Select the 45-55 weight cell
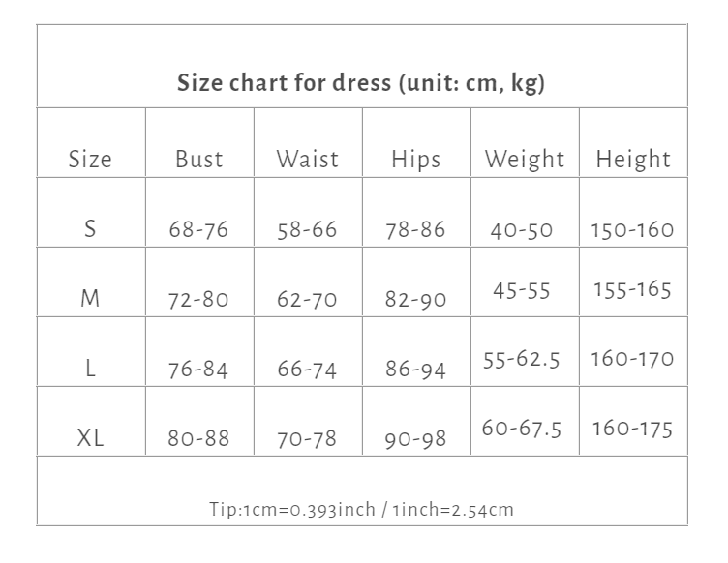Screen dimensions: 728x563 click(x=522, y=289)
